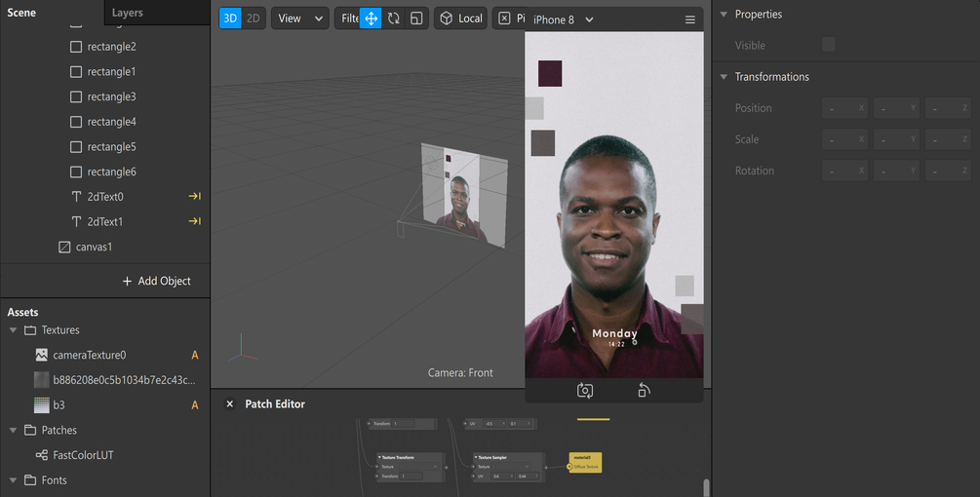
Task: Select the scale manipulator tool
Action: point(416,19)
